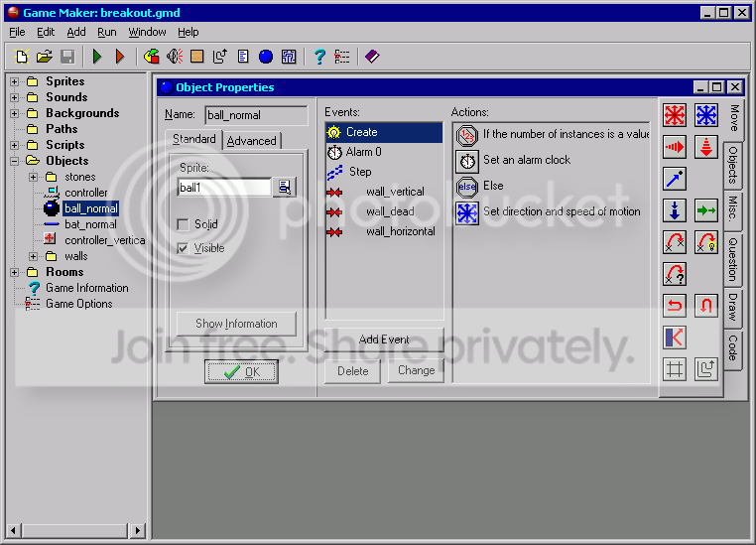Switch to Question action tab
This screenshot has width=756, height=545.
pos(732,259)
